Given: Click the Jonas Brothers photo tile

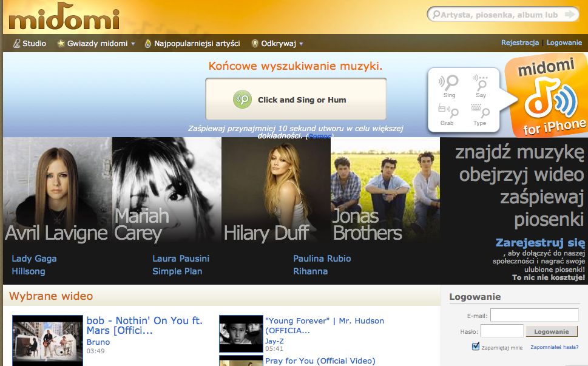Looking at the screenshot, I should point(385,190).
